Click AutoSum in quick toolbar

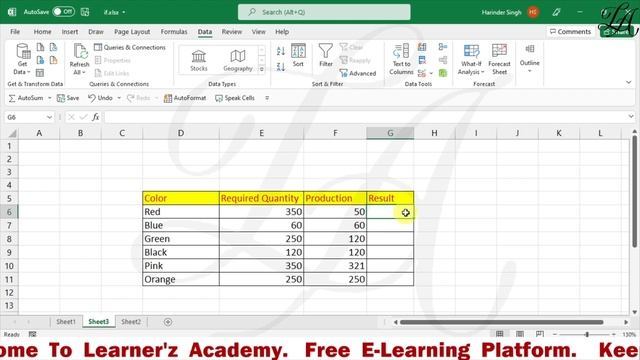click(27, 98)
